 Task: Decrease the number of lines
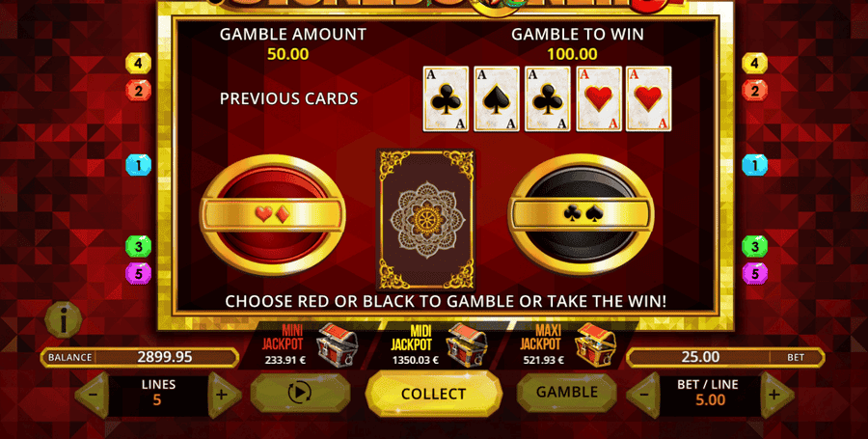[x=94, y=396]
